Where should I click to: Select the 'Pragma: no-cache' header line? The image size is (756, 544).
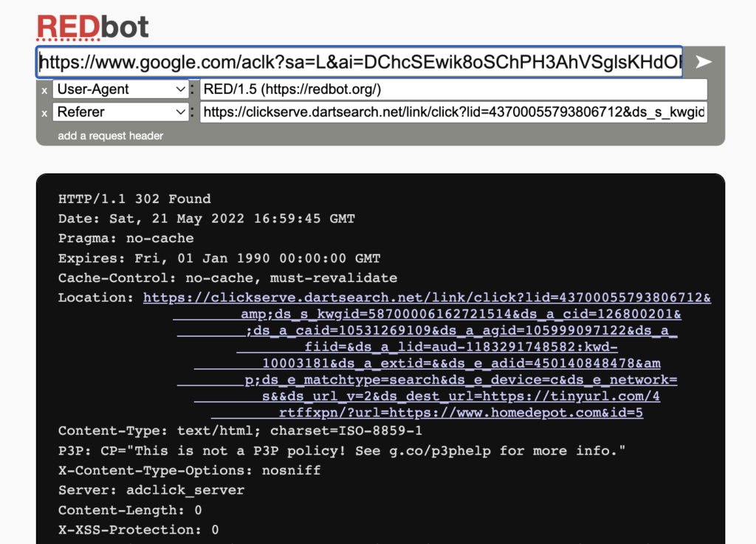point(126,238)
